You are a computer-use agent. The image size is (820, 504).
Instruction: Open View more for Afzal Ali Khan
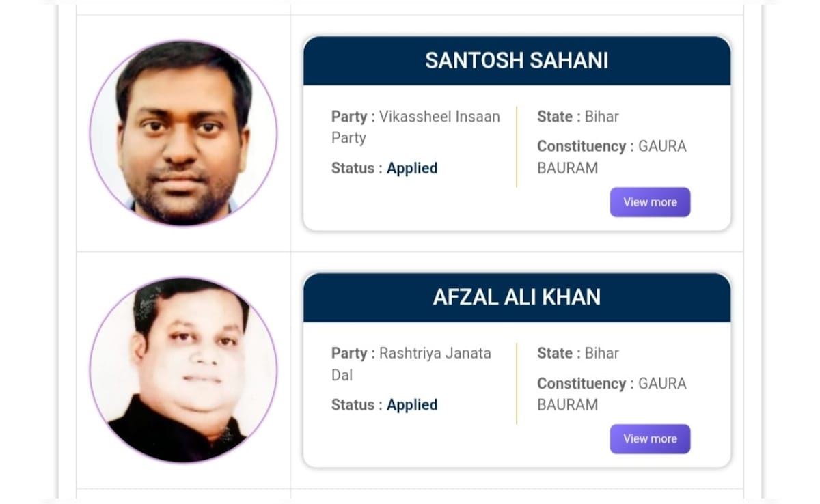click(650, 439)
